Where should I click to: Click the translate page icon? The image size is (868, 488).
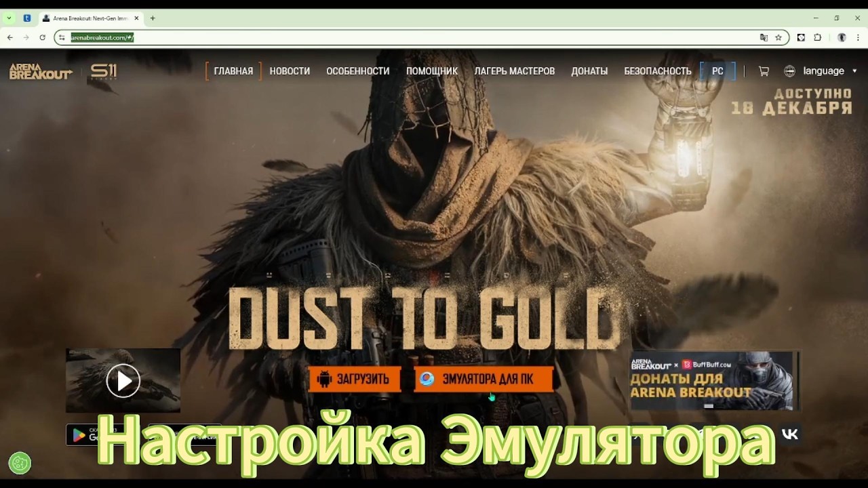(x=764, y=37)
